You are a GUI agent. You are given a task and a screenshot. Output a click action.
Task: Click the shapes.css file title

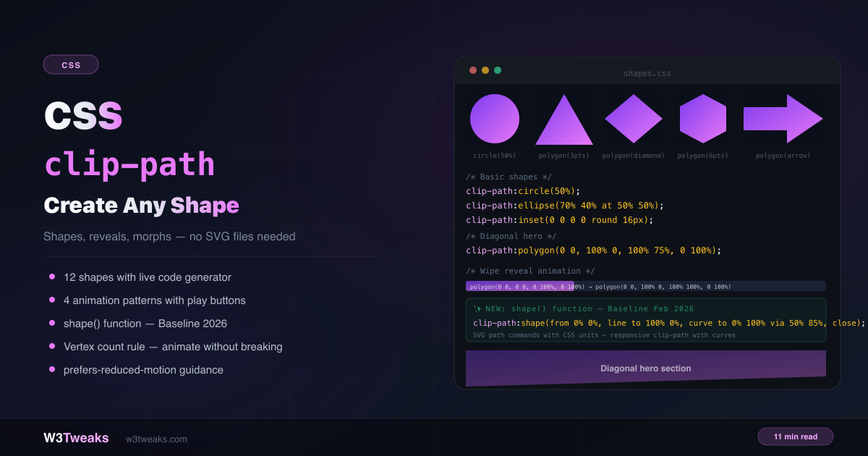point(647,73)
